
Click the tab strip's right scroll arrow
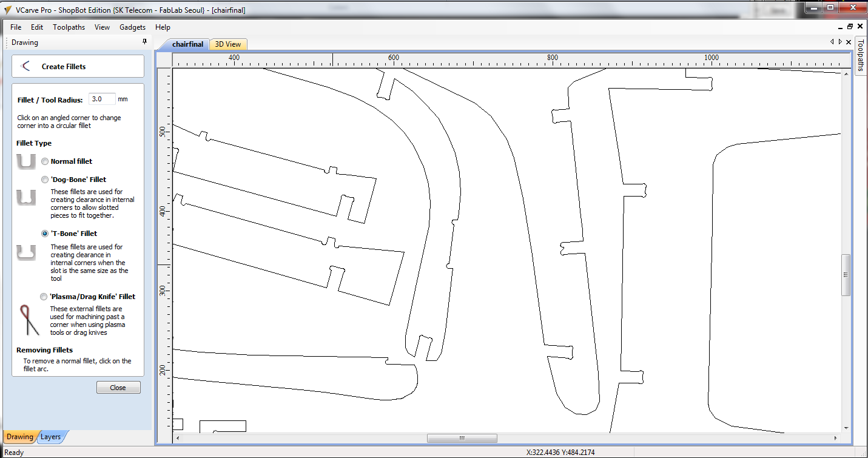840,42
